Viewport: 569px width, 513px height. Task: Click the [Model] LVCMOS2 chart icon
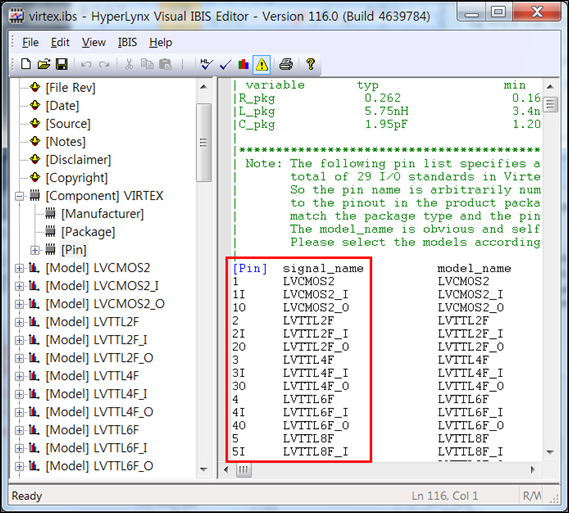pyautogui.click(x=34, y=268)
